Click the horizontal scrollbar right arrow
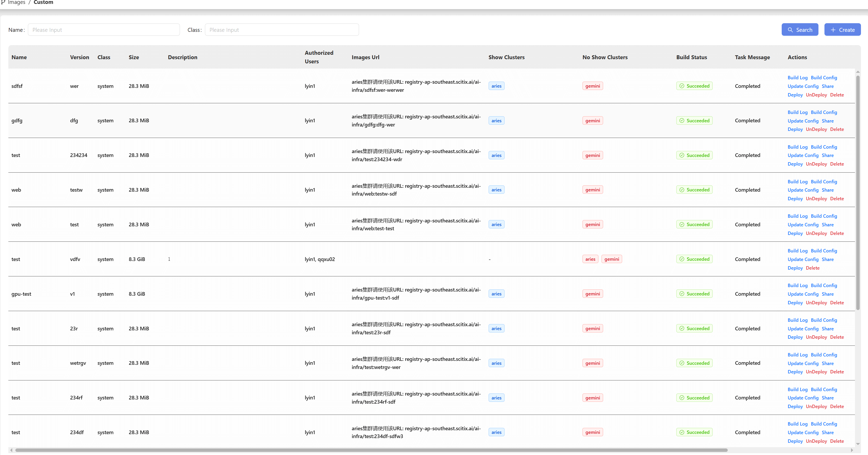This screenshot has width=868, height=455. tap(852, 450)
